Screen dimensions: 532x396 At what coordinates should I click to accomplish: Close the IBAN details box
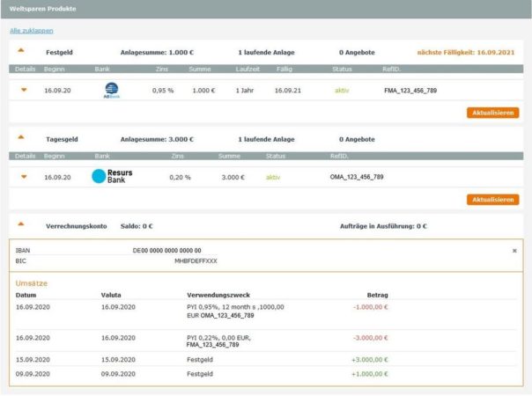pyautogui.click(x=514, y=251)
